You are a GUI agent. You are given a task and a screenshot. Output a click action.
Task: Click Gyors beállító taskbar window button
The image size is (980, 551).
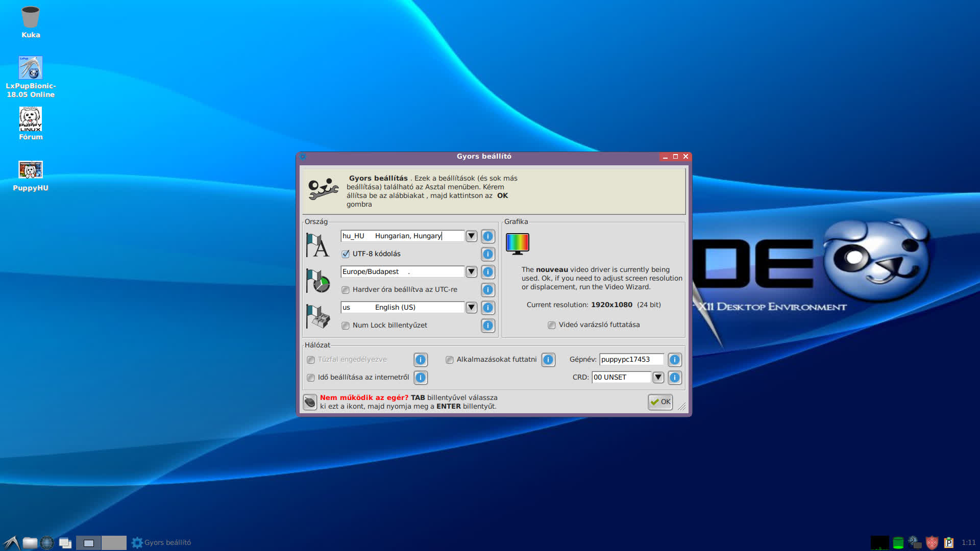coord(161,543)
